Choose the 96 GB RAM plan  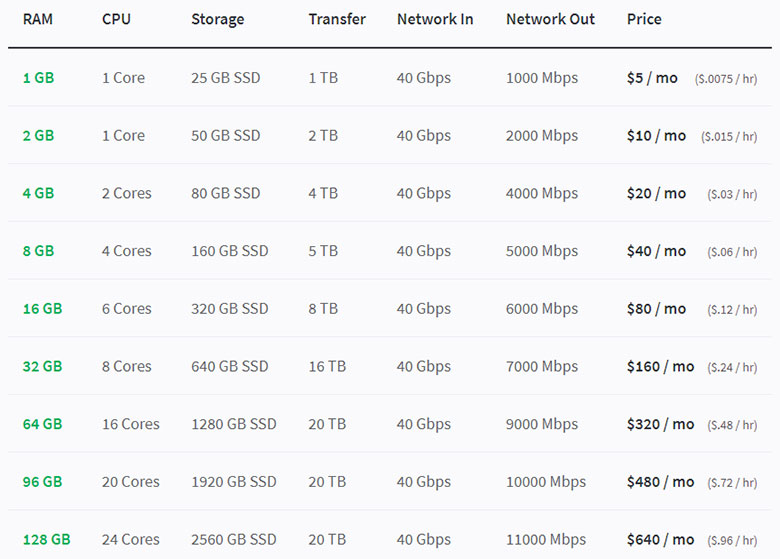42,482
